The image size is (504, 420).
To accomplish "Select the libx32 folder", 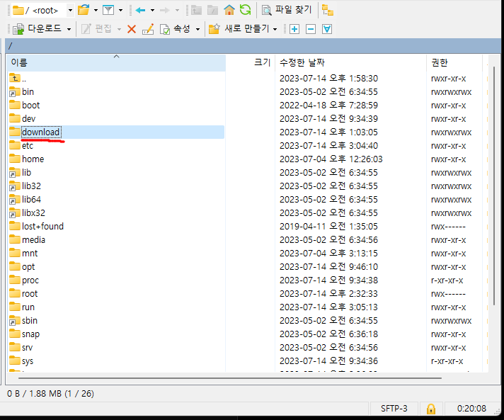I will [x=116, y=213].
